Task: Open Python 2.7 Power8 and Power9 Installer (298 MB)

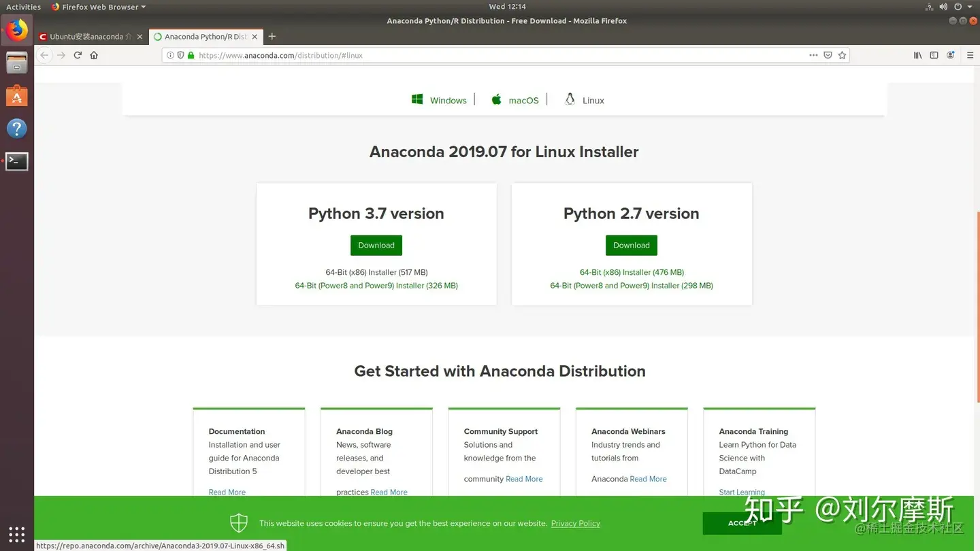Action: [x=632, y=286]
